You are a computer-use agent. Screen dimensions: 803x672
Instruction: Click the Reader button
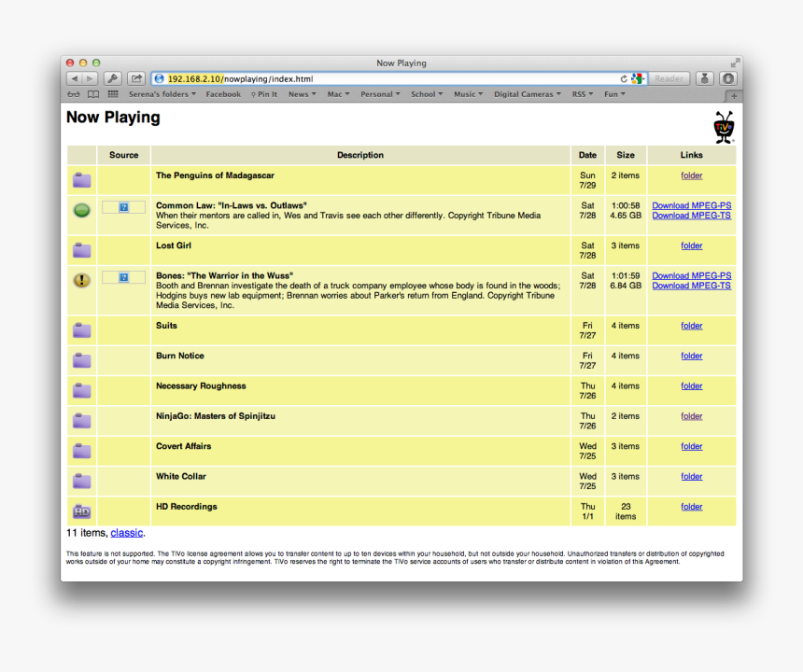click(x=669, y=78)
